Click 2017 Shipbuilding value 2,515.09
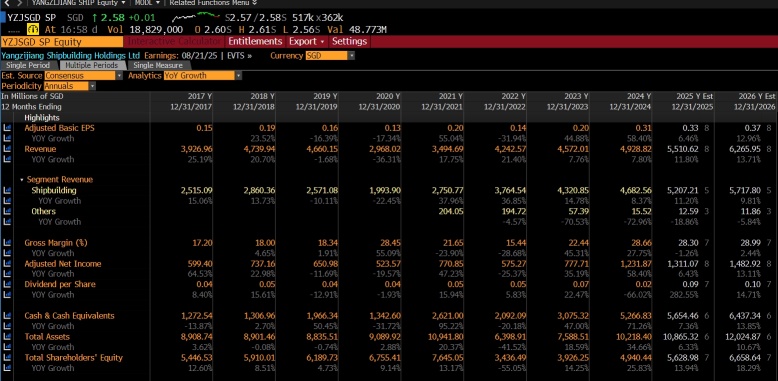This screenshot has width=778, height=381. coord(196,190)
